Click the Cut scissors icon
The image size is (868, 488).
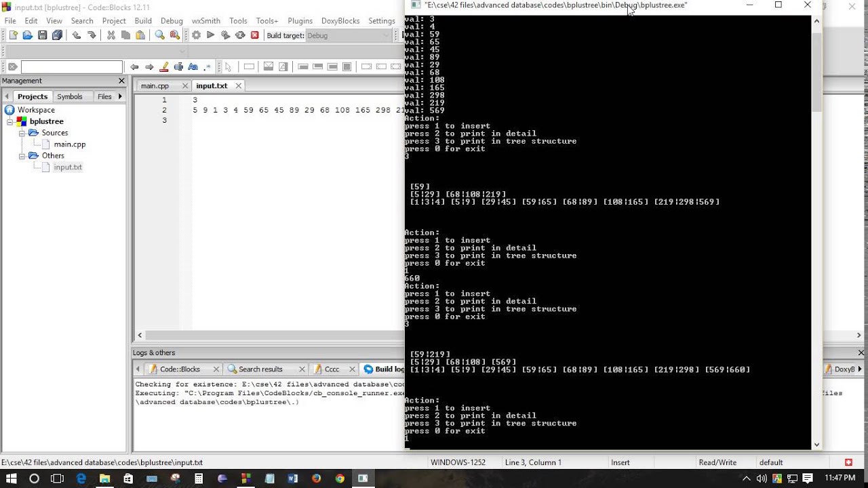111,35
